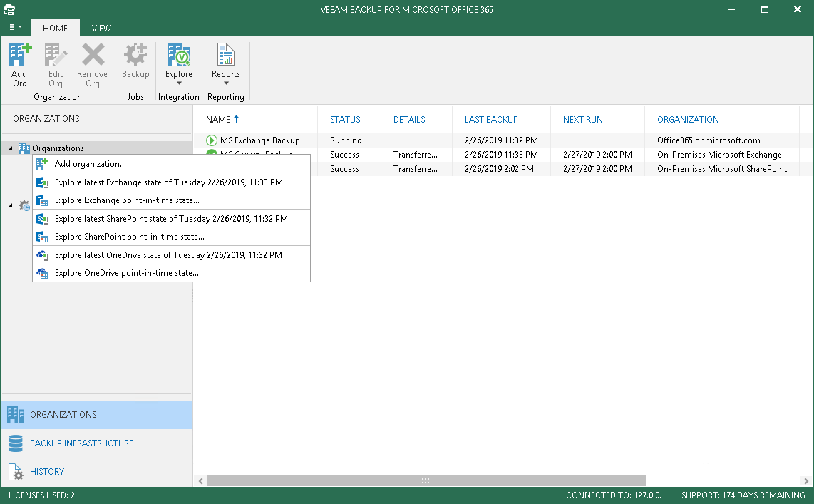This screenshot has height=504, width=814.
Task: Click the 2/26/2019 2:02 PM last backup cell
Action: (x=499, y=169)
